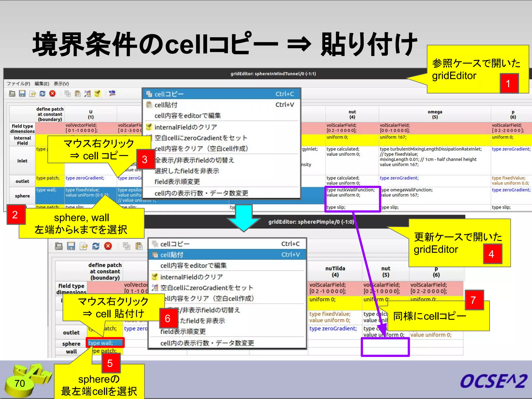Choose cell貼付 in the upper context menu
The image size is (532, 399).
click(x=221, y=105)
